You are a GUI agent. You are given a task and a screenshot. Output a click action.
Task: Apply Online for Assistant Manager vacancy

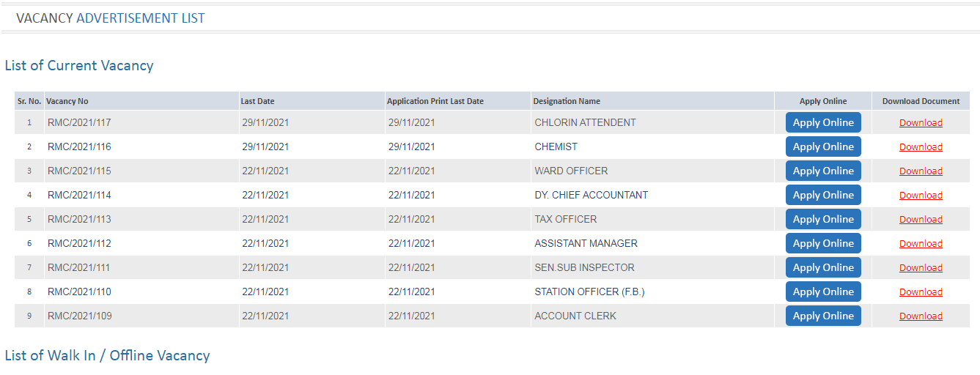(823, 243)
